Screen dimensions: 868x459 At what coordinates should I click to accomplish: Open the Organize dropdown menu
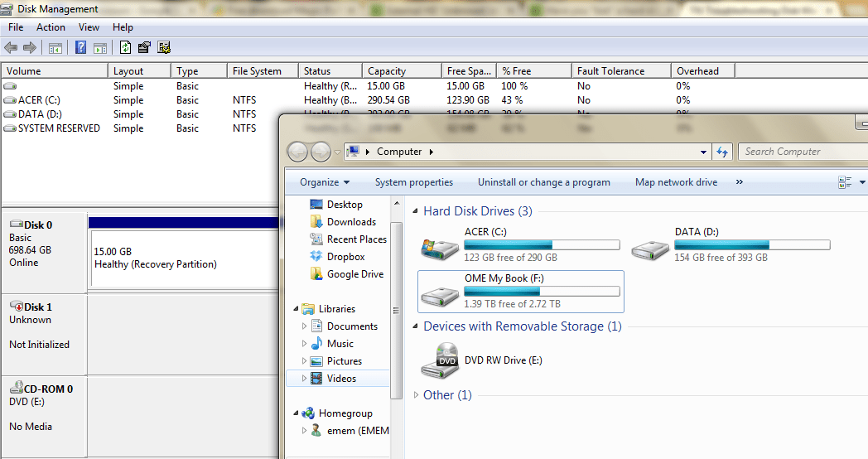[325, 182]
